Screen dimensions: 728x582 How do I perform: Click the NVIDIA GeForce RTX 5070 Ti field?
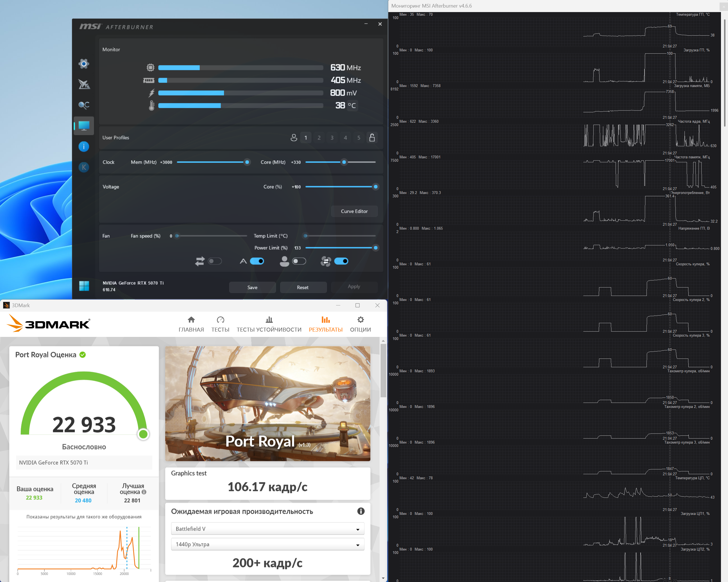coord(84,463)
